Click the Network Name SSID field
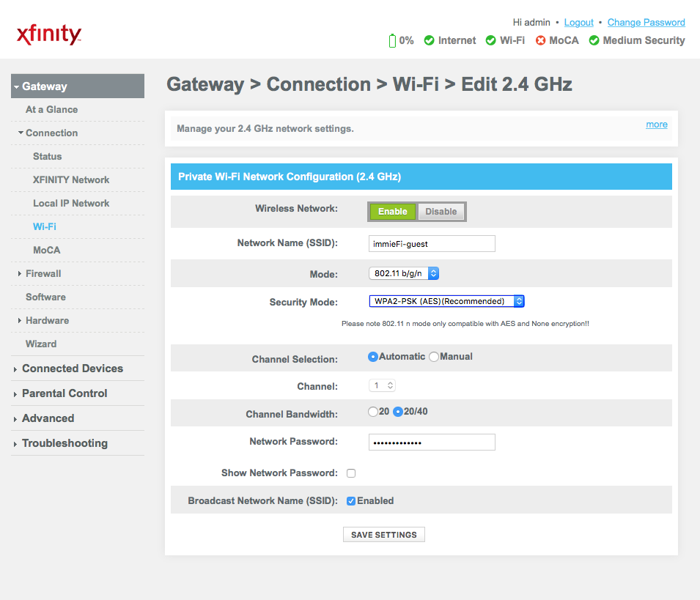Image resolution: width=700 pixels, height=600 pixels. (431, 243)
